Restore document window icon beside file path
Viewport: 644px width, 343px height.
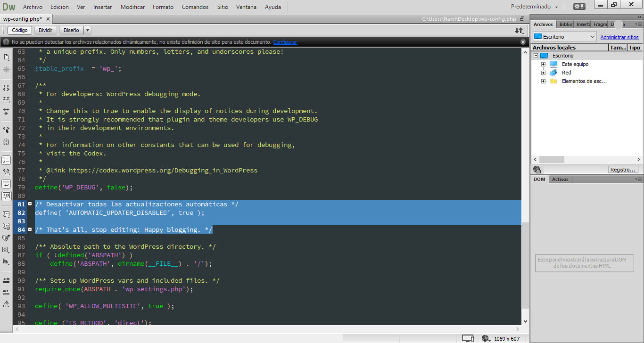(522, 19)
